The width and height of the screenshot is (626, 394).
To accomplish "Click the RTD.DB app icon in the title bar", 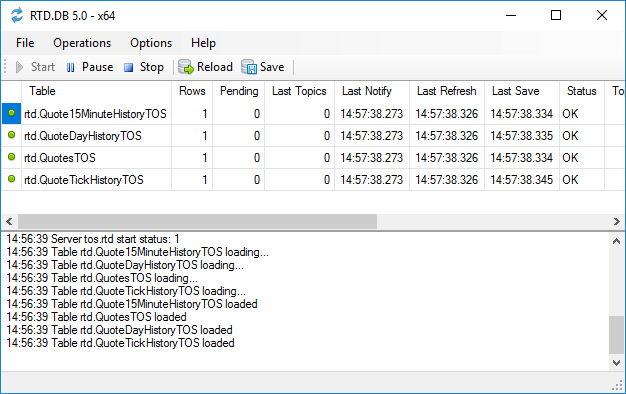I will [x=17, y=16].
